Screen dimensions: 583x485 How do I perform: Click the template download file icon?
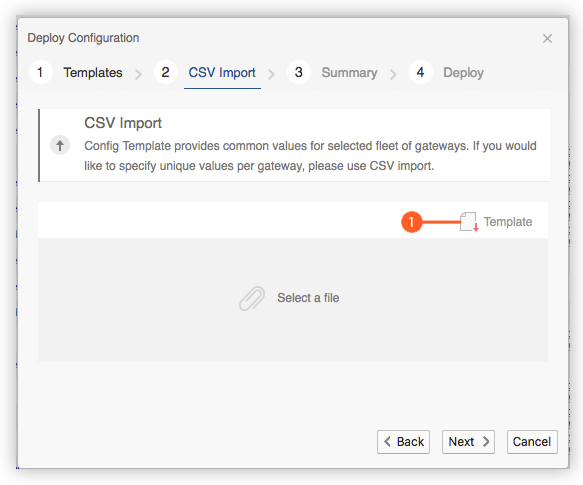(x=469, y=222)
